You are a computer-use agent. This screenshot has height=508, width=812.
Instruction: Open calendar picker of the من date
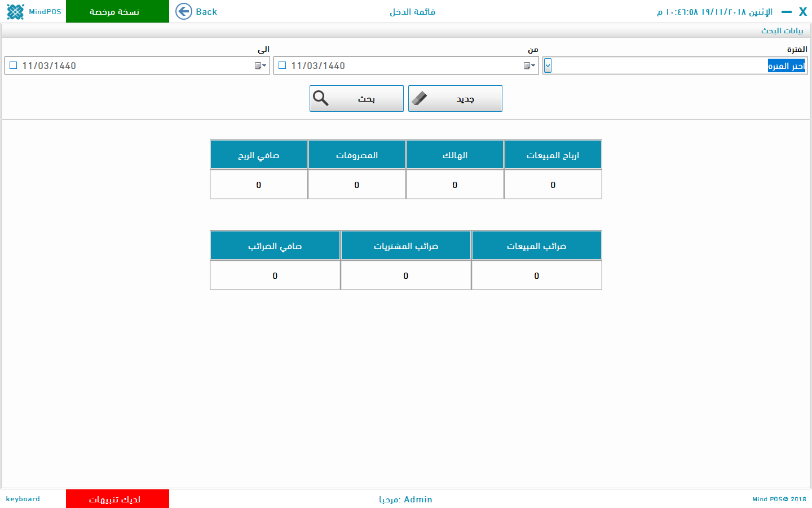pyautogui.click(x=529, y=65)
